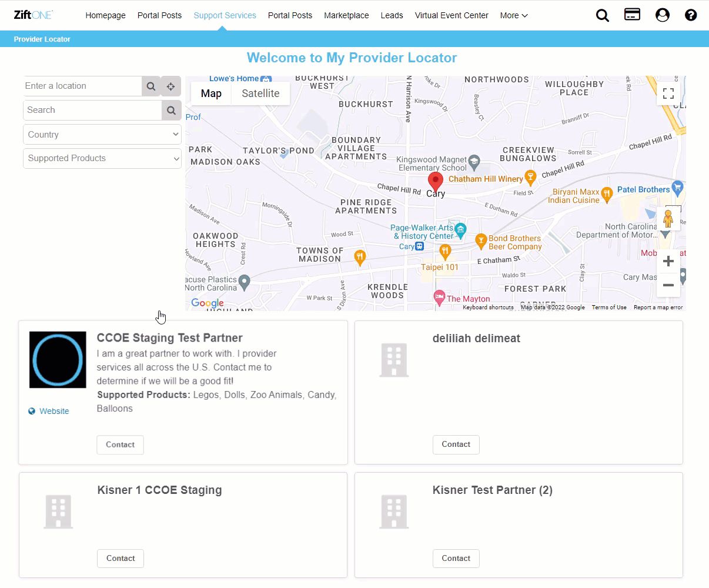Click Cary train station marker

click(420, 246)
